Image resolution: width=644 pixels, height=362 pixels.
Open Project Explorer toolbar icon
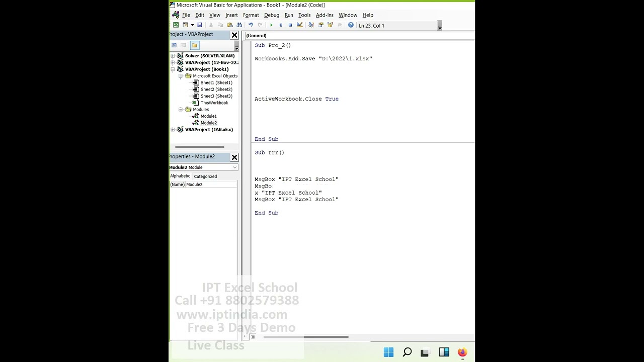pos(311,25)
